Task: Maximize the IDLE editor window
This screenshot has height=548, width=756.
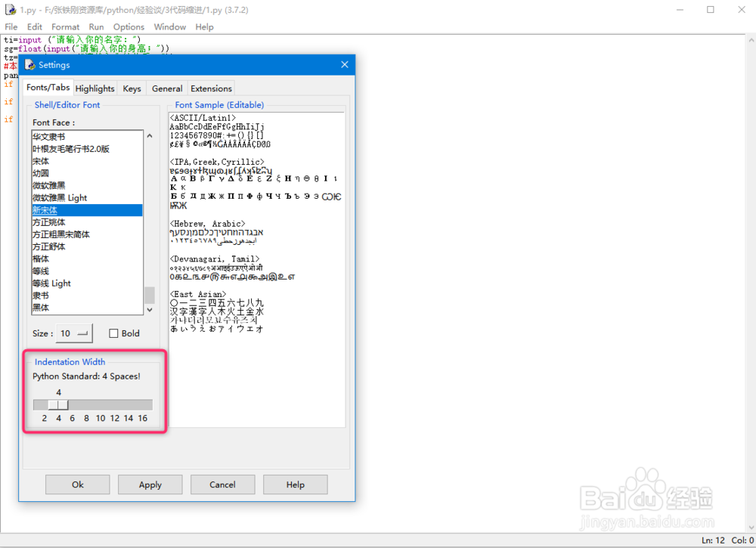Action: [x=710, y=10]
